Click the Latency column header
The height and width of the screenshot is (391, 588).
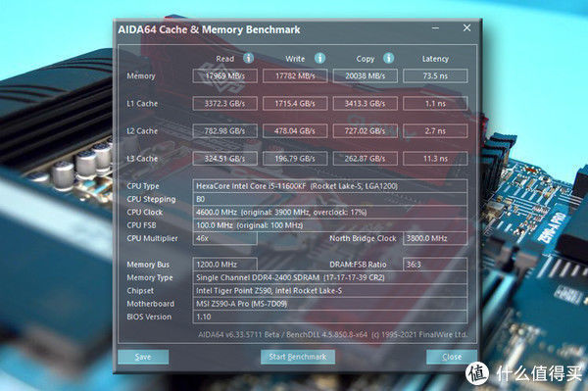(435, 59)
